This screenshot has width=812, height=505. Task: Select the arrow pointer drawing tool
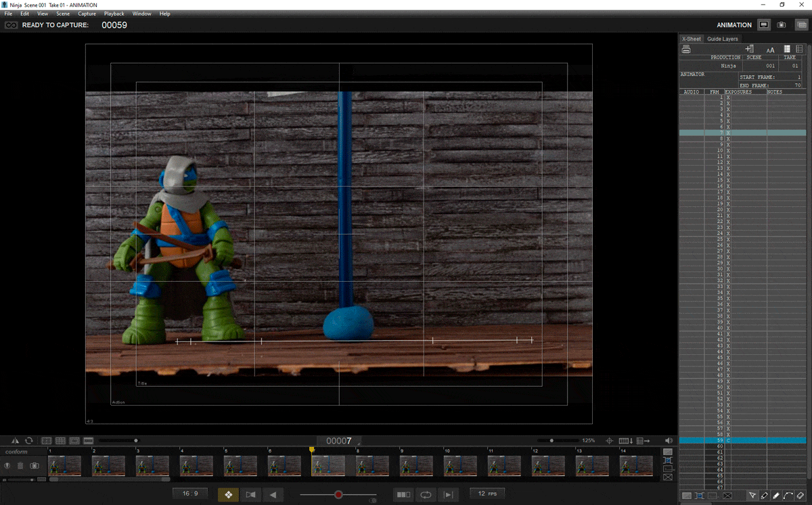pyautogui.click(x=752, y=496)
